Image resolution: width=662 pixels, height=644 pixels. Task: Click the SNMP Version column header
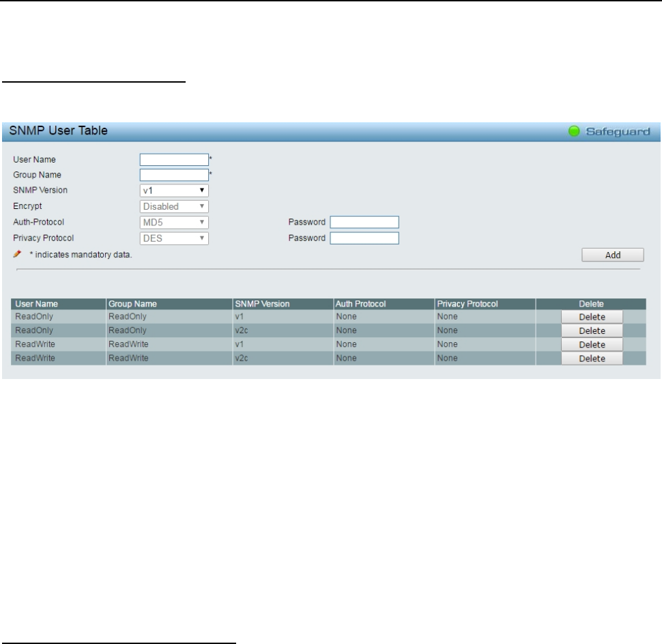click(283, 304)
